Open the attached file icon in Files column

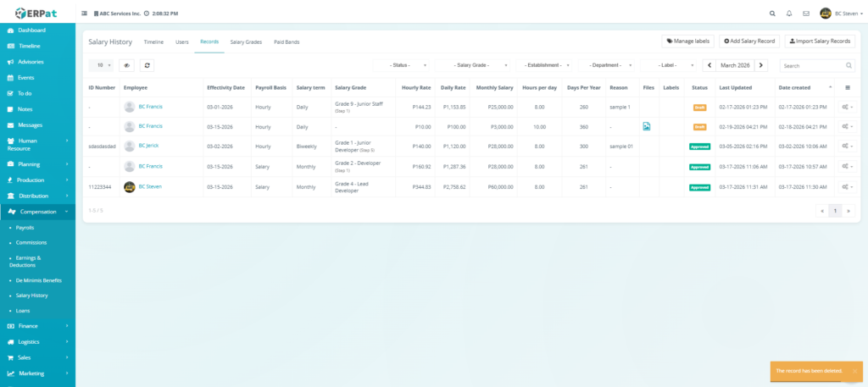[x=647, y=126]
